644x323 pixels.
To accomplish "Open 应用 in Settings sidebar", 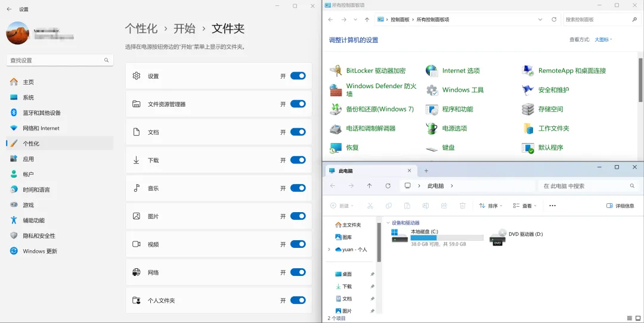I will coord(60,159).
